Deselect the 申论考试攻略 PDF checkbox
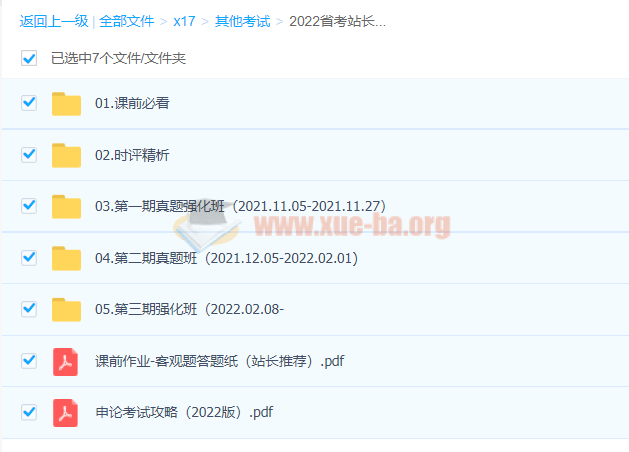 coord(29,412)
